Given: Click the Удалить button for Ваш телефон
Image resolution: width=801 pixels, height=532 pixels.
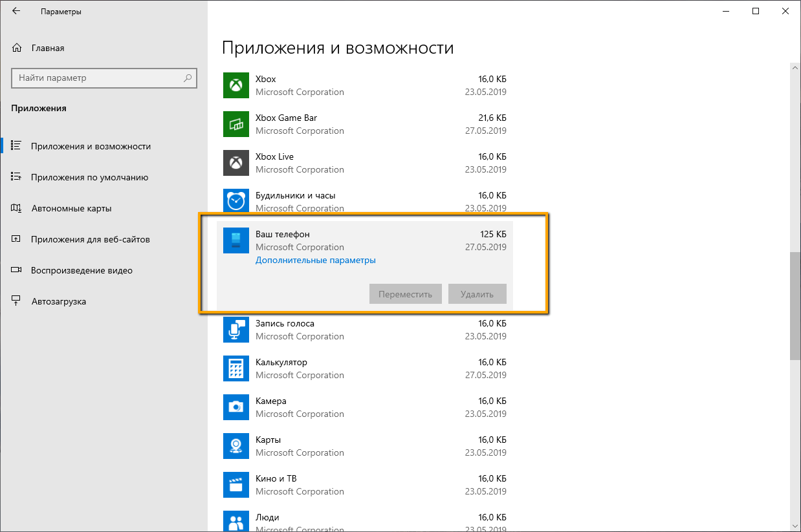Looking at the screenshot, I should click(x=477, y=293).
